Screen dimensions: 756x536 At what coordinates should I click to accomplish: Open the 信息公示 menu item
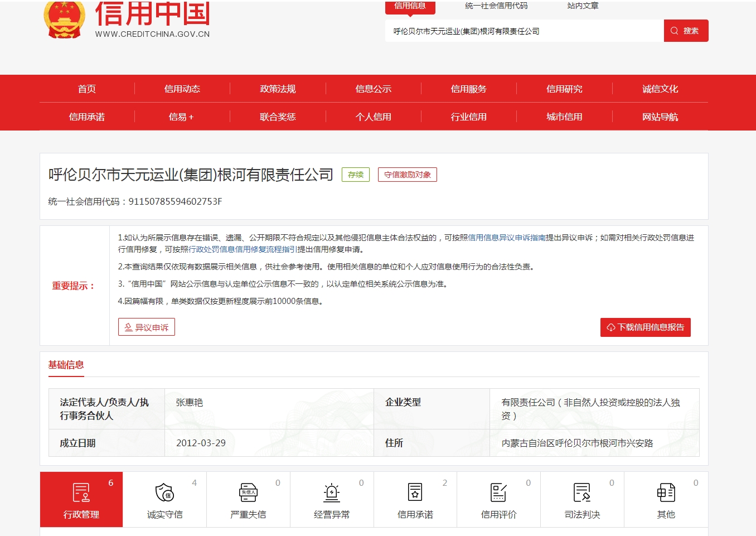coord(374,89)
